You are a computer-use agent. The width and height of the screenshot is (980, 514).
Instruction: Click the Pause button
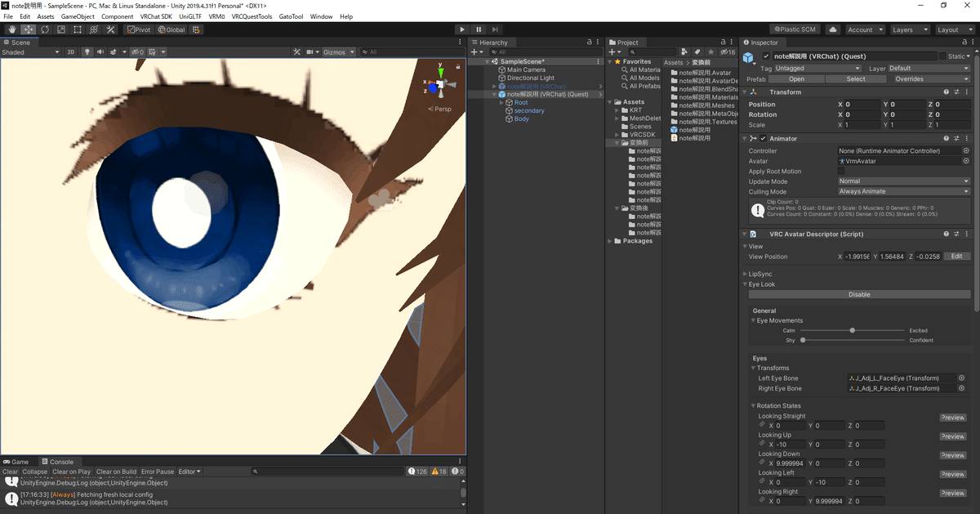click(479, 29)
